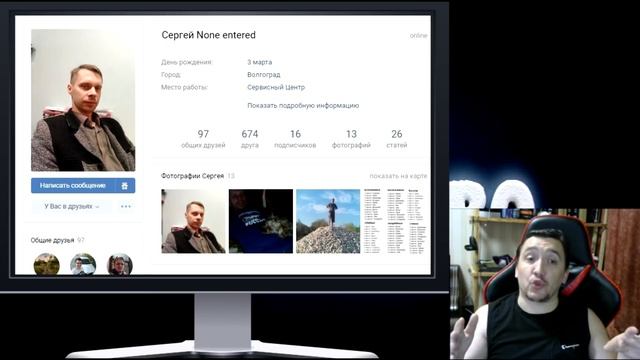Open the first photo thumbnail, seated selfie
The width and height of the screenshot is (640, 360).
tap(193, 221)
